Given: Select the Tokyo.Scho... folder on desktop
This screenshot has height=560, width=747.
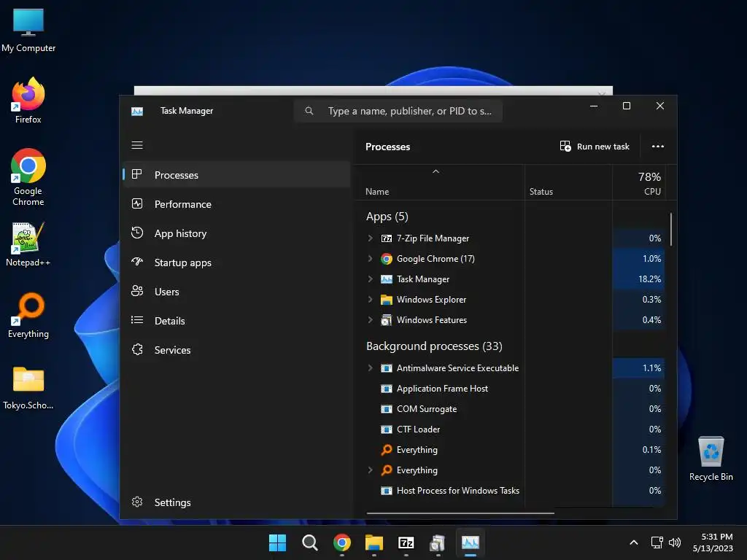Looking at the screenshot, I should [28, 388].
